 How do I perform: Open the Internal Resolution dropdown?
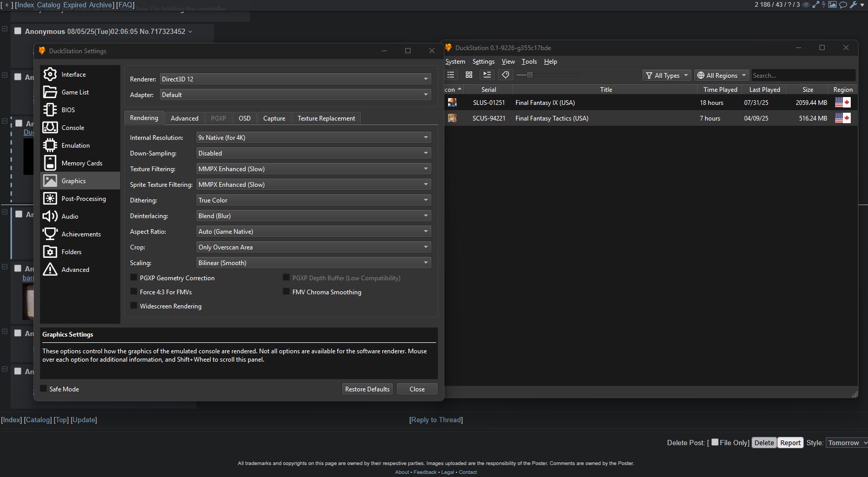pos(313,137)
